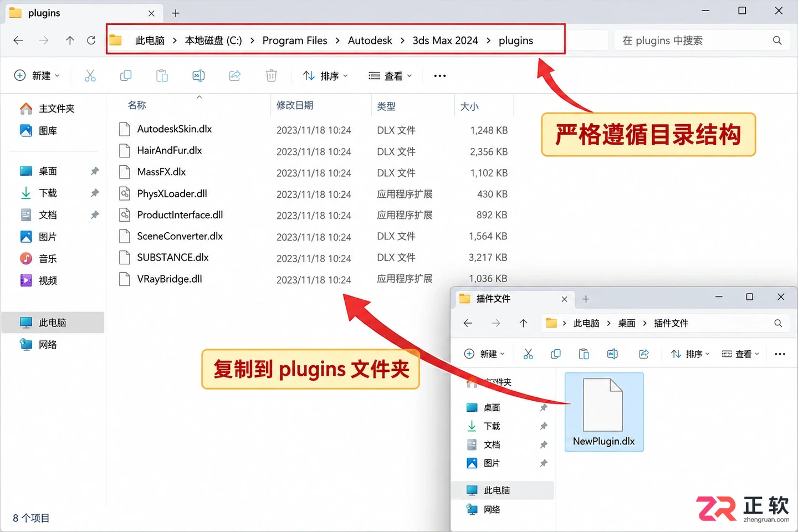Expand chevron after Autodesk in address bar

pos(402,40)
